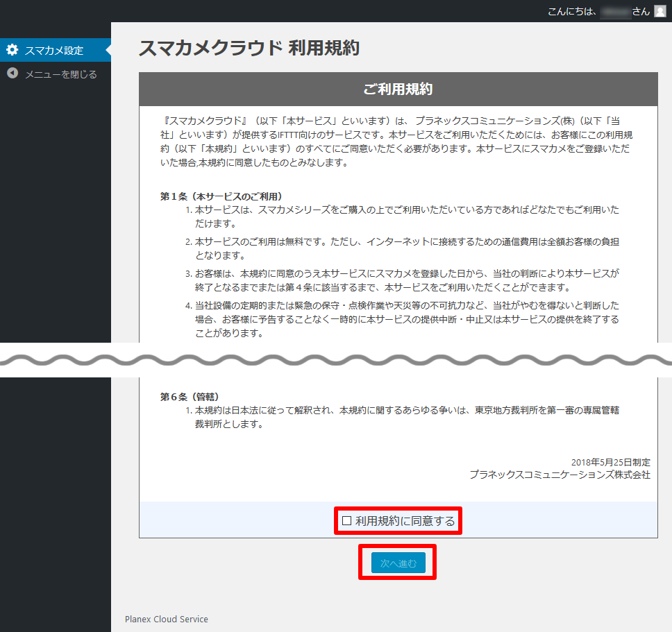Click the Planex Cloud Service footer text
This screenshot has height=632, width=672.
(167, 619)
